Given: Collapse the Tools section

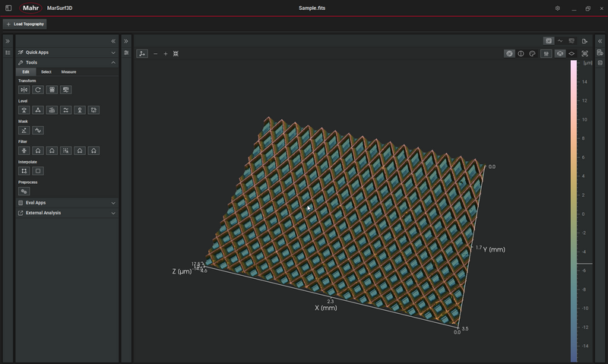Looking at the screenshot, I should (113, 62).
